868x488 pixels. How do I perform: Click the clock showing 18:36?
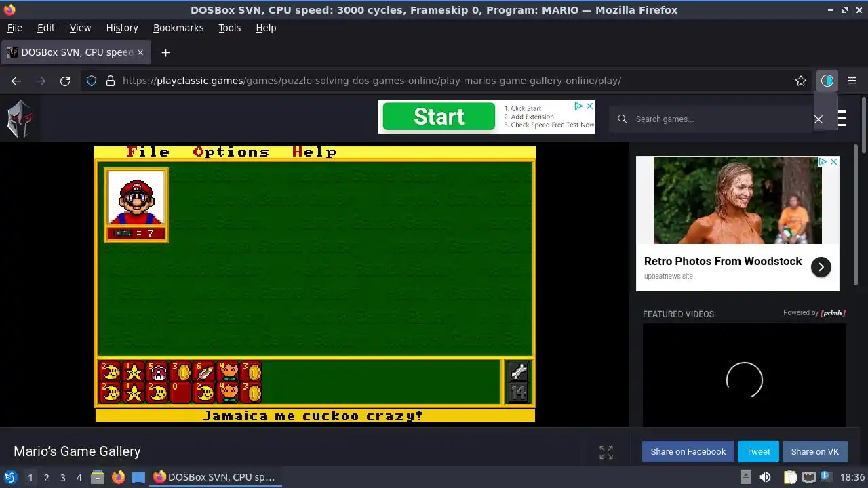point(852,477)
